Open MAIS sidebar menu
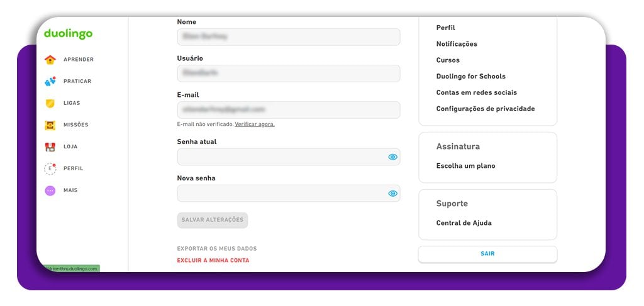 point(70,190)
